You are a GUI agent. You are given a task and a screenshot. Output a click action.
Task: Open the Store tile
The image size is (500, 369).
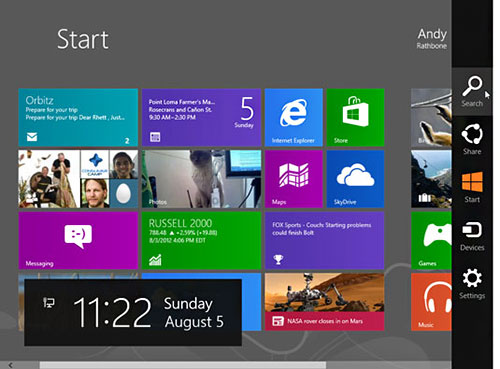coord(355,117)
